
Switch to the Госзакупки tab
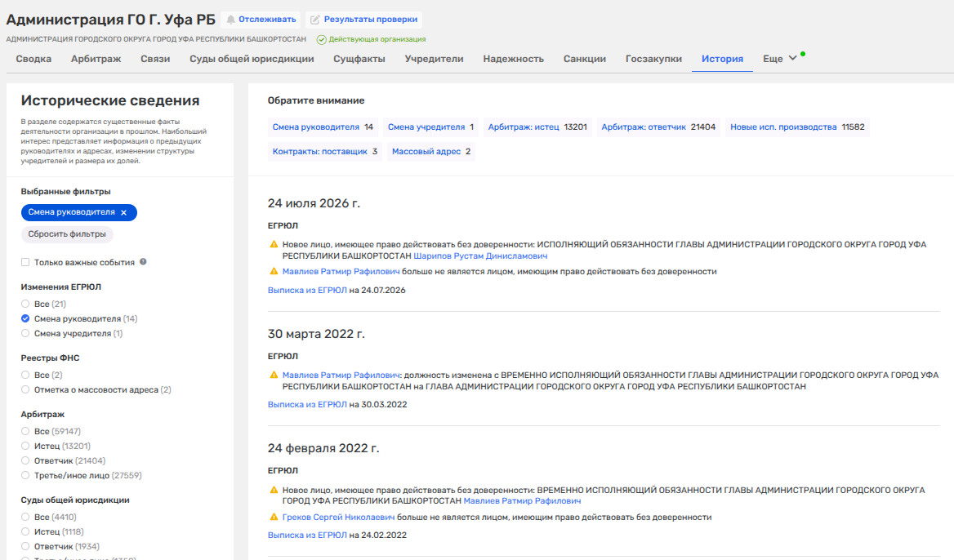pyautogui.click(x=653, y=59)
